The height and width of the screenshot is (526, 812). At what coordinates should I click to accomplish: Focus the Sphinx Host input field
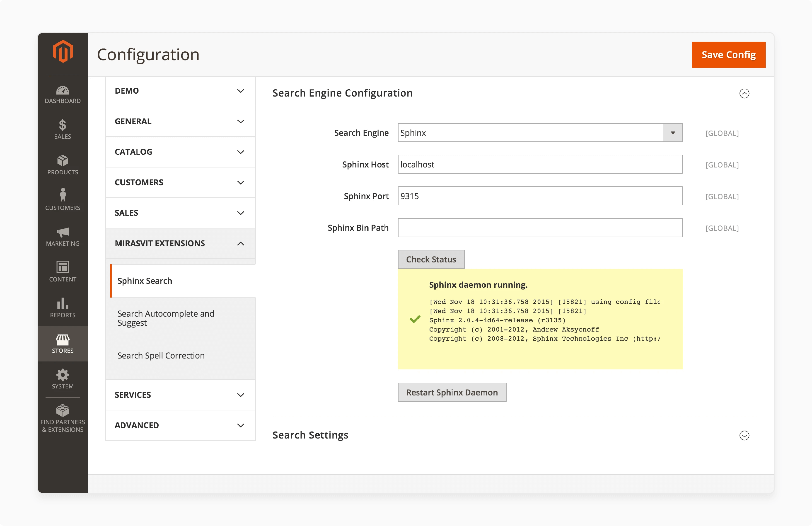pos(540,164)
